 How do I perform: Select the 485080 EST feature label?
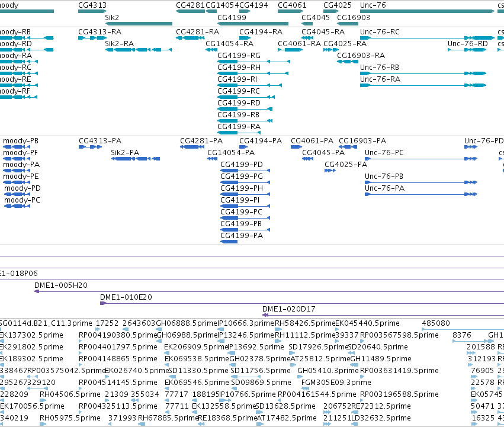point(436,323)
